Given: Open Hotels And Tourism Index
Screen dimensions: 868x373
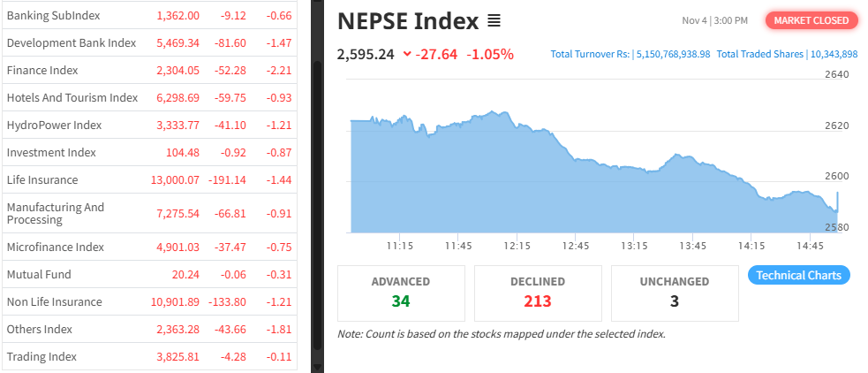Looking at the screenshot, I should point(72,97).
